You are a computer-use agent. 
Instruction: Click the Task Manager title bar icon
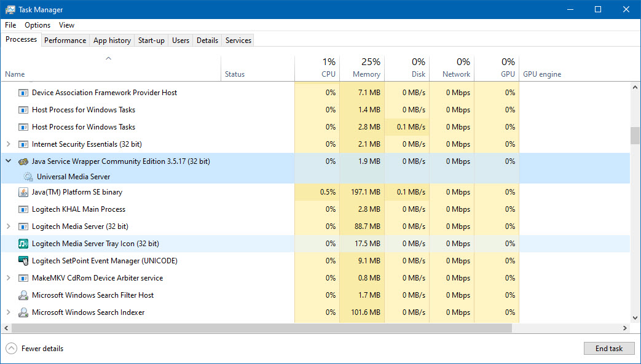pyautogui.click(x=10, y=9)
